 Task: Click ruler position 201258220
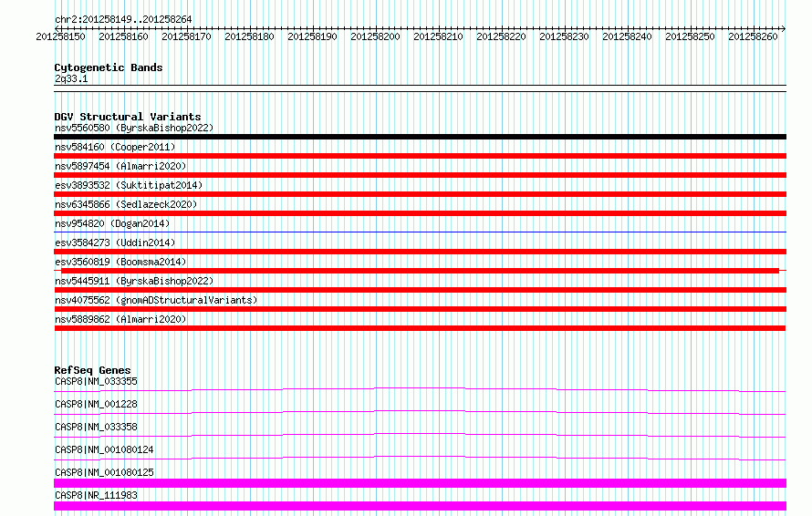tap(501, 36)
